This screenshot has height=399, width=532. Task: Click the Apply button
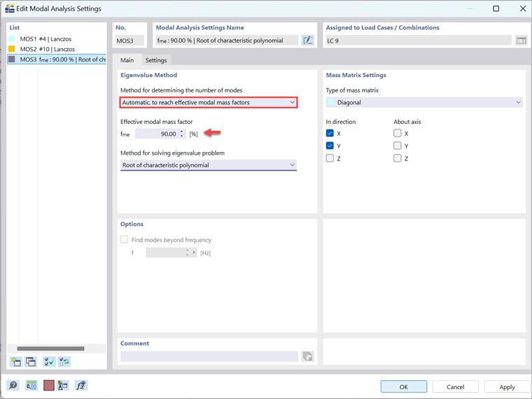click(x=507, y=387)
